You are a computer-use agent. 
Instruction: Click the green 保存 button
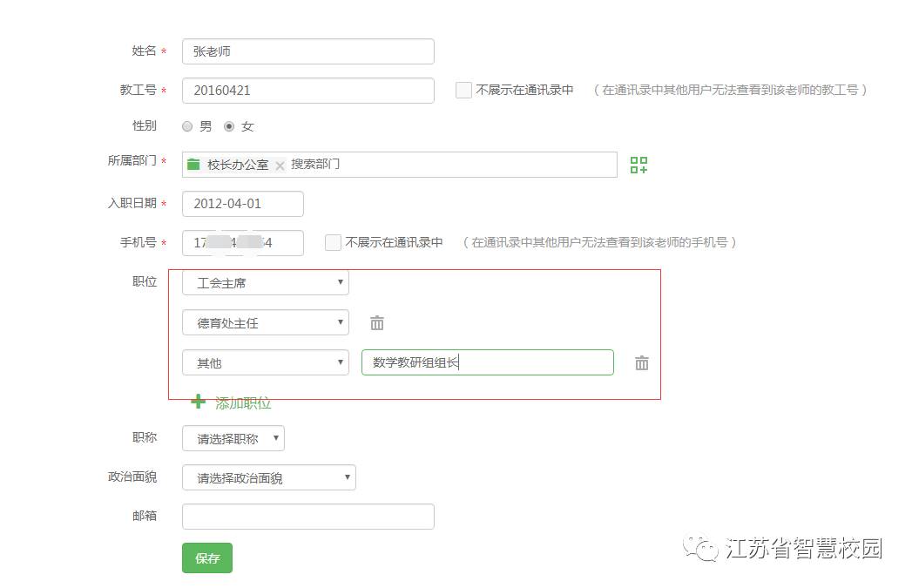[x=207, y=558]
